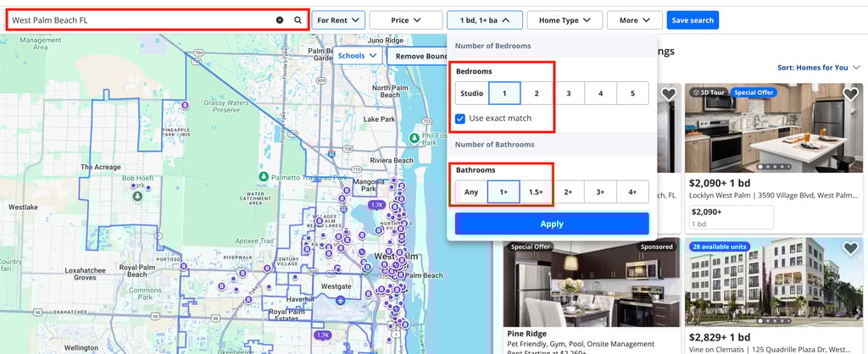Click Special Offer badge on Pine Ridge
Screen dimensions: 868x354
click(531, 246)
